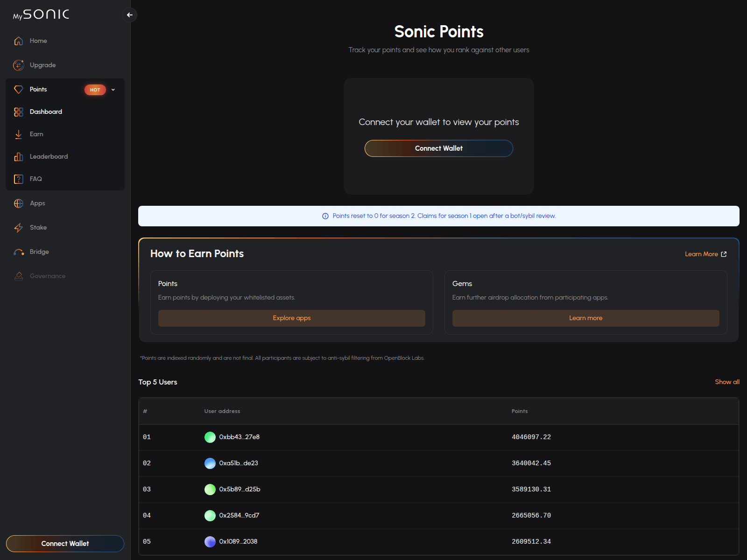Image resolution: width=747 pixels, height=560 pixels.
Task: Click the Gems card title
Action: pyautogui.click(x=462, y=284)
